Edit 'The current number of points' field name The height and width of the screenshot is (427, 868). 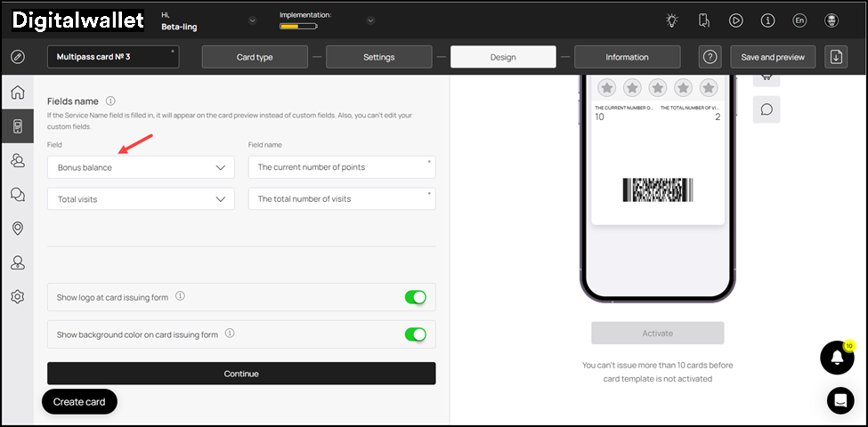click(342, 167)
